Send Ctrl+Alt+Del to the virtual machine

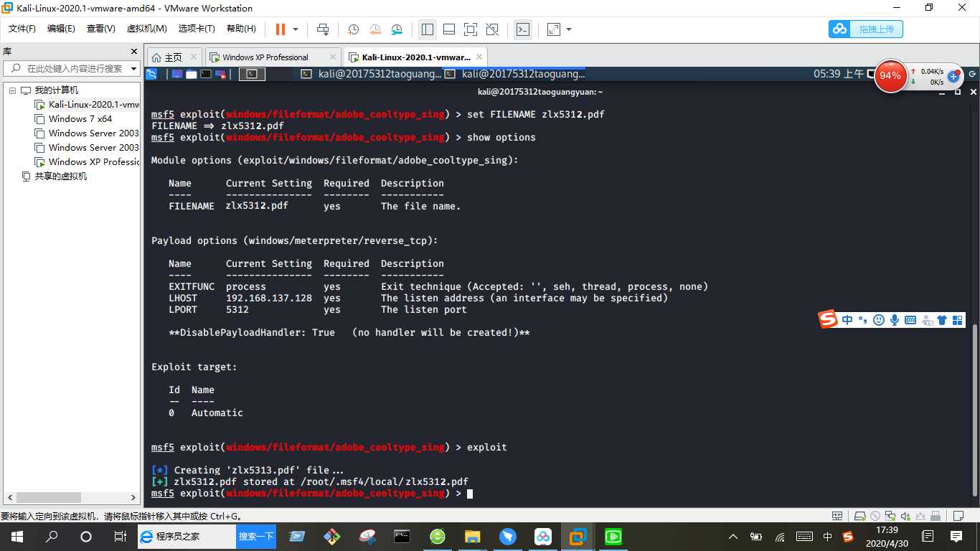tap(323, 29)
